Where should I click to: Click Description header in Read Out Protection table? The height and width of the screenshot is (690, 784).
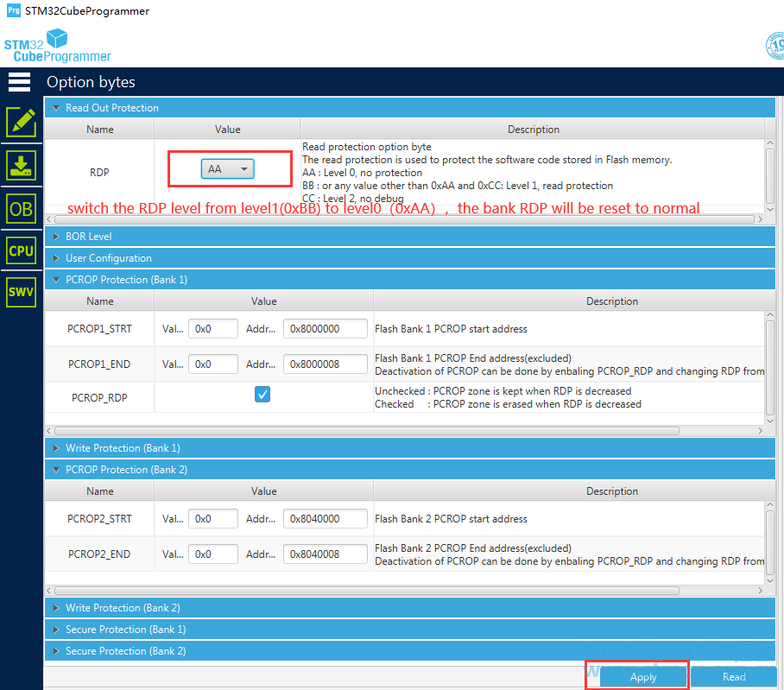(533, 129)
